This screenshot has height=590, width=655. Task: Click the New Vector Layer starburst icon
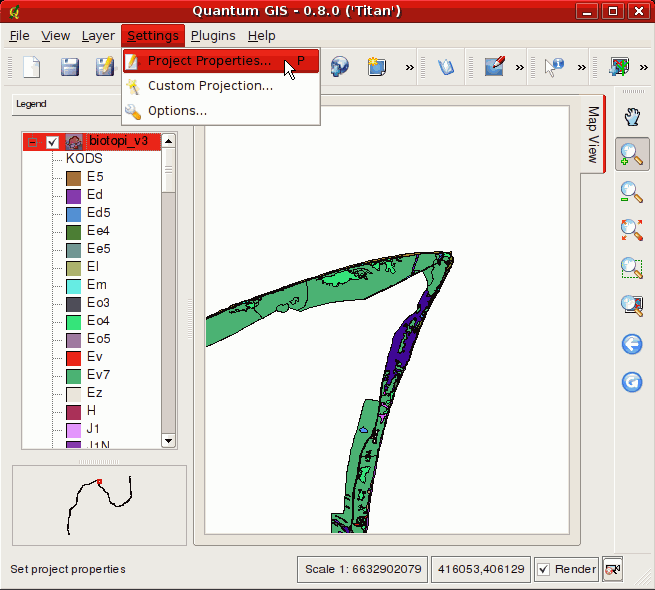pyautogui.click(x=376, y=67)
